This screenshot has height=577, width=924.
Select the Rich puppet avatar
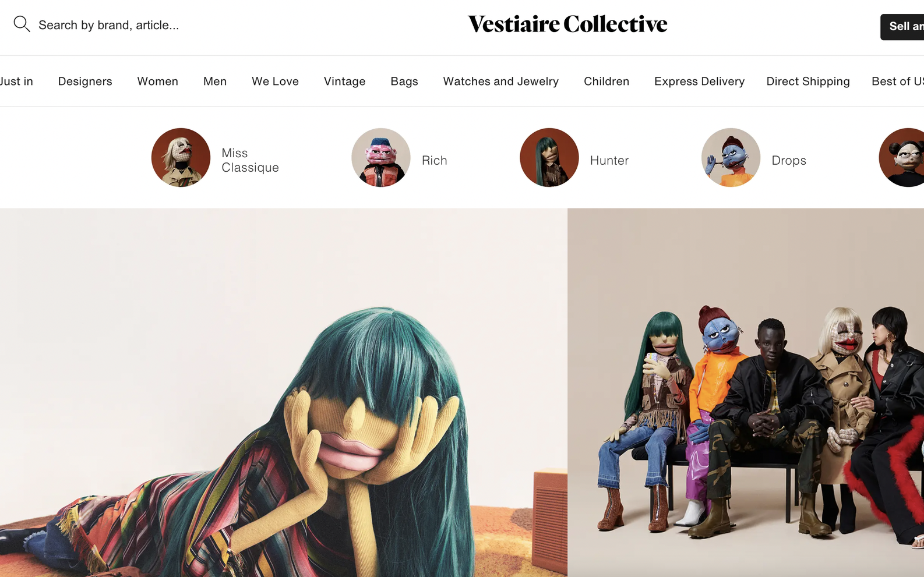click(381, 157)
